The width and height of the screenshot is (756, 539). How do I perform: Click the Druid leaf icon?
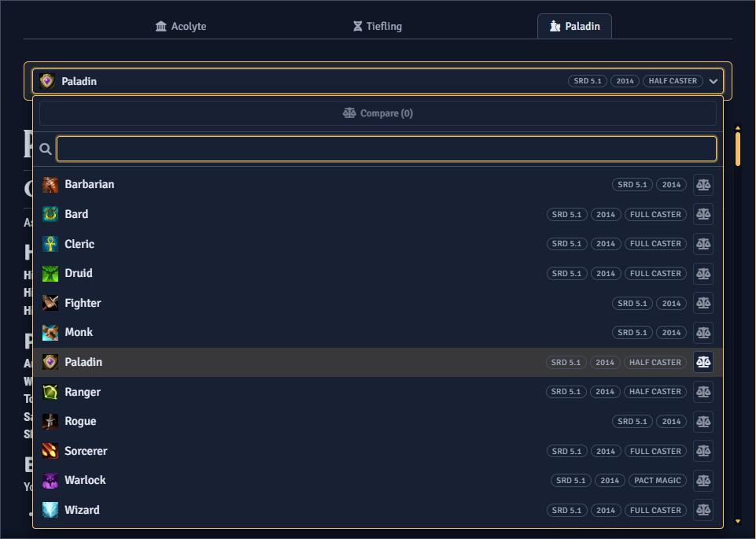coord(50,273)
